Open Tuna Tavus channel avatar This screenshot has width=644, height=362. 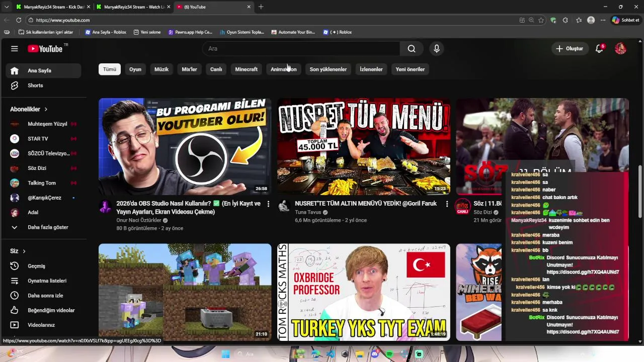tap(284, 206)
